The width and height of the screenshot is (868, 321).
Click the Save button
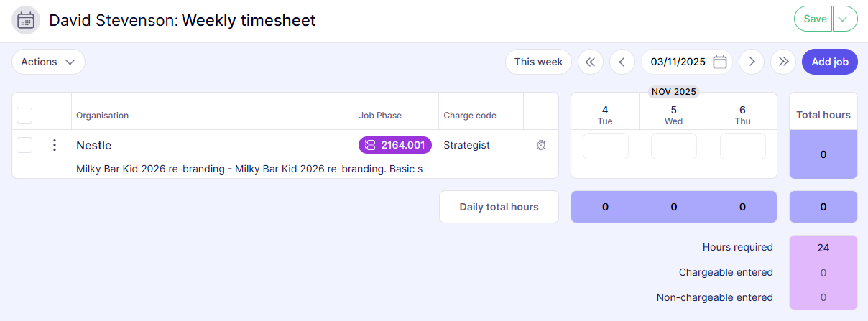[814, 19]
